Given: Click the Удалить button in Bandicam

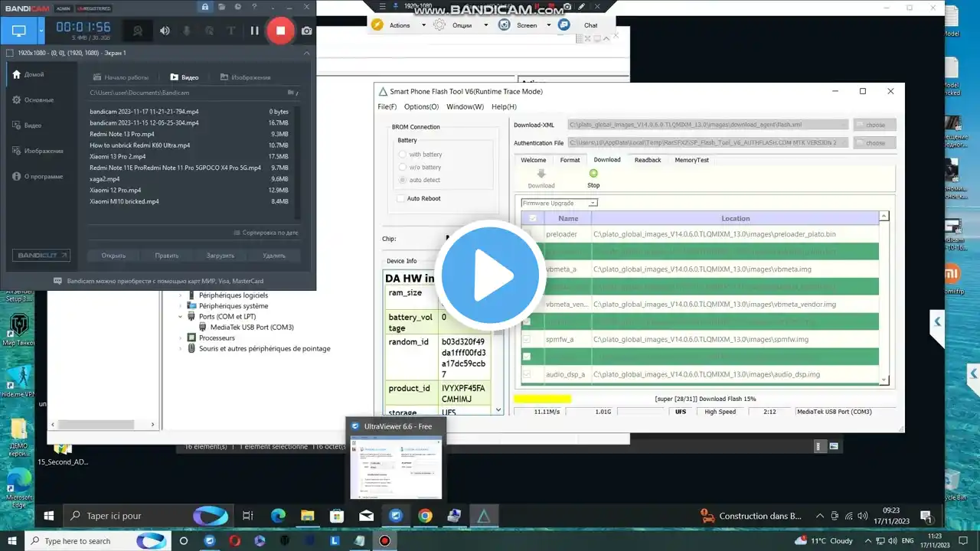Looking at the screenshot, I should (x=274, y=256).
